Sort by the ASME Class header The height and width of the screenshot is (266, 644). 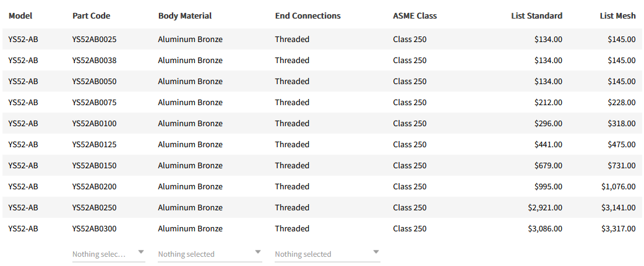coord(414,15)
